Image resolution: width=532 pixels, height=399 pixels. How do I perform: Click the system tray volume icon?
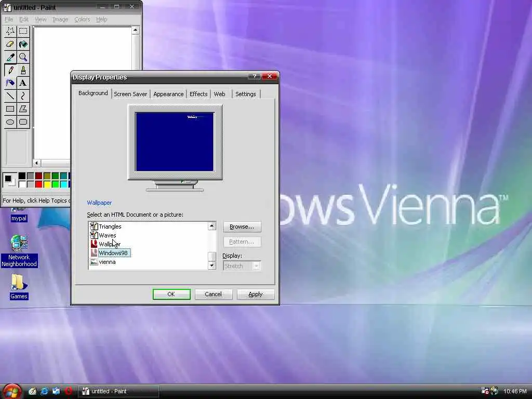pyautogui.click(x=495, y=391)
